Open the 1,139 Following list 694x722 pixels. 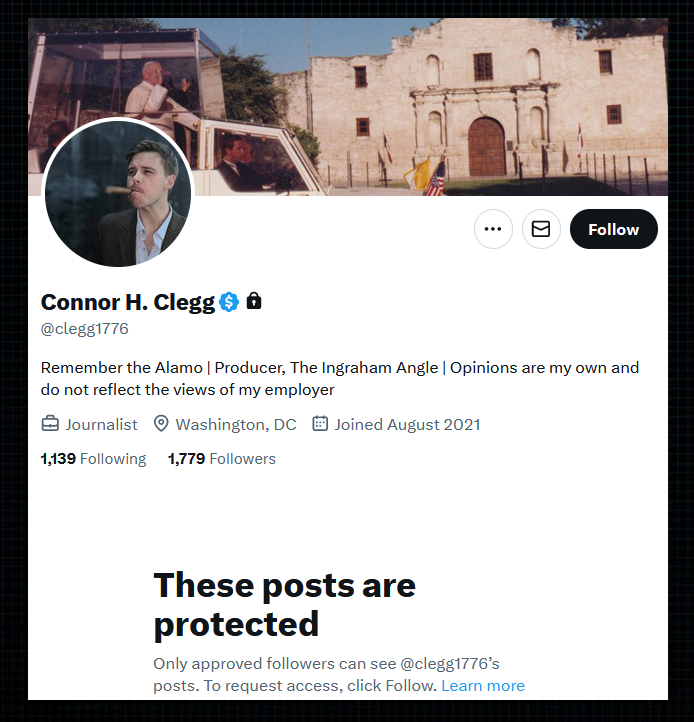pyautogui.click(x=93, y=459)
